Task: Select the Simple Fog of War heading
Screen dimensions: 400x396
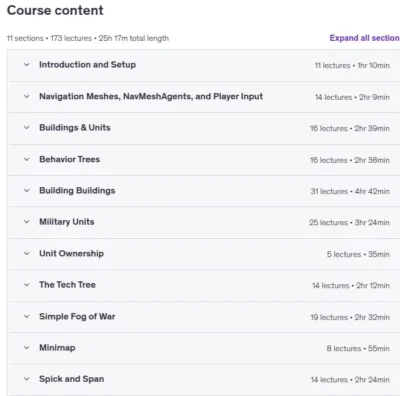Action: pyautogui.click(x=77, y=316)
